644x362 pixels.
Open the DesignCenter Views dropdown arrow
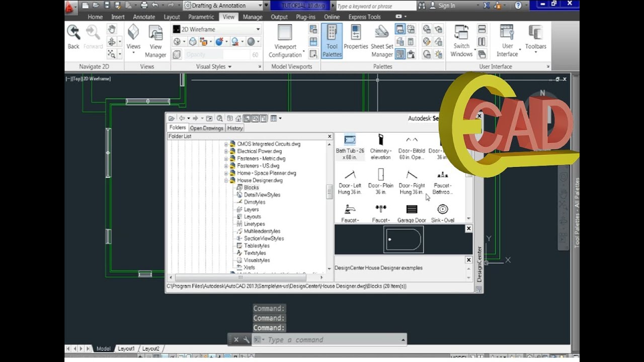coord(280,119)
